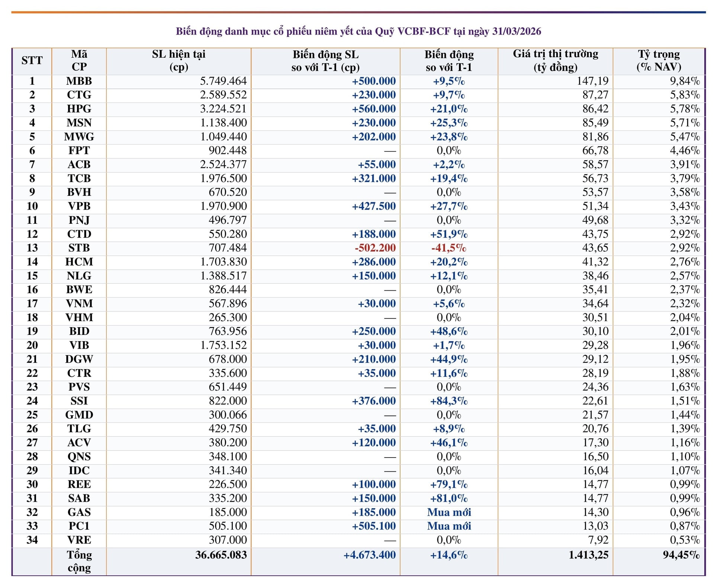Click the 'Biến động SL so với T-1' header
Viewport: 714px width, 588px height.
(x=325, y=61)
